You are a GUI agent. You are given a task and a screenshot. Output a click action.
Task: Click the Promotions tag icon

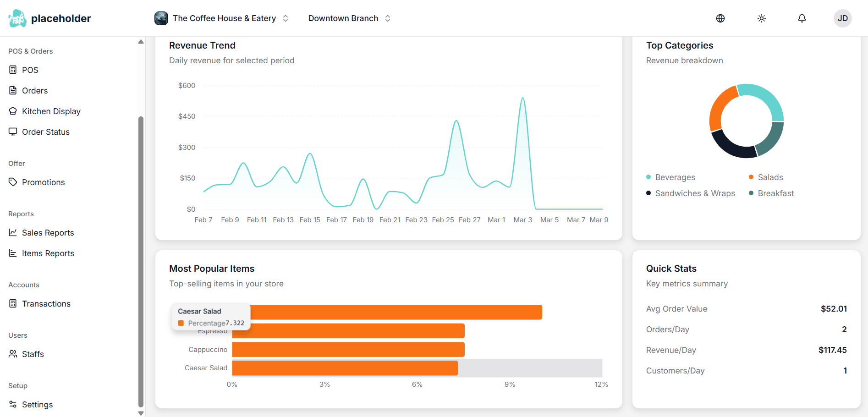pyautogui.click(x=13, y=182)
